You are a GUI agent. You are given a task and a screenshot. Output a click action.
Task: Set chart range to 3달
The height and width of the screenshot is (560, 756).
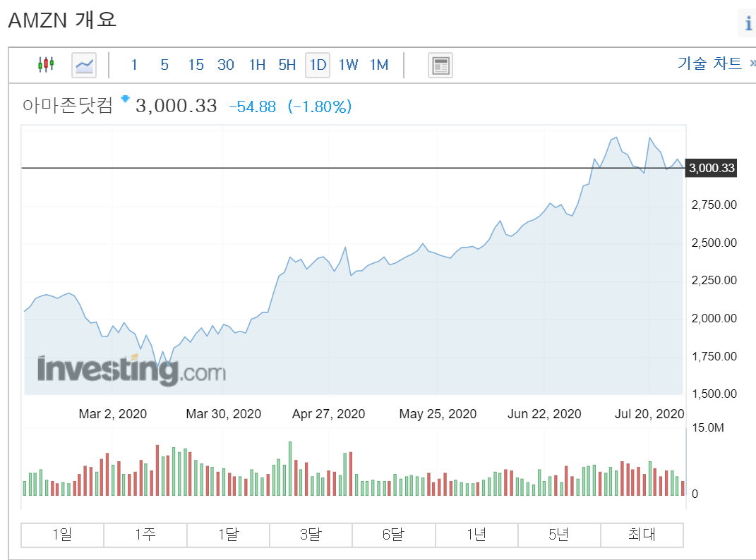point(311,535)
